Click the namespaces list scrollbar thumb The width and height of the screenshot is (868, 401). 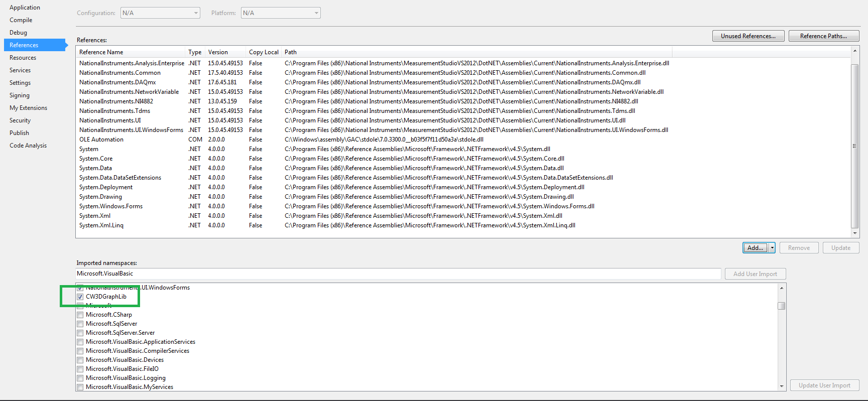(x=781, y=306)
